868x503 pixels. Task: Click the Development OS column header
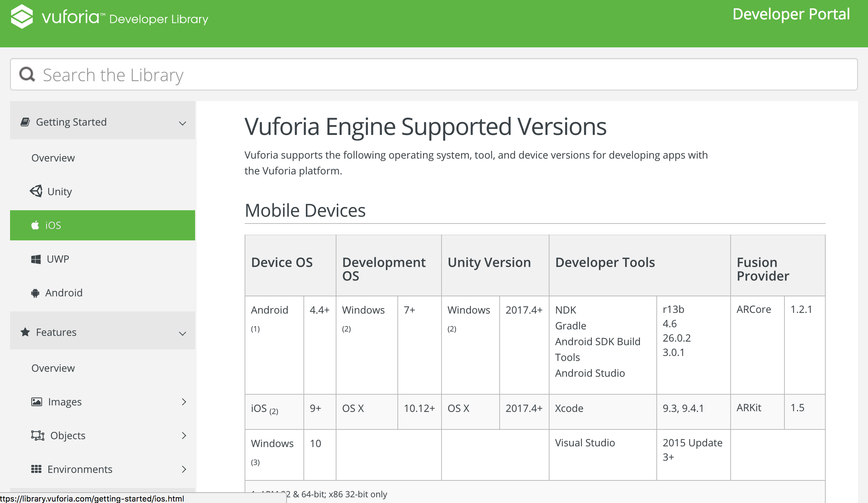(x=389, y=265)
